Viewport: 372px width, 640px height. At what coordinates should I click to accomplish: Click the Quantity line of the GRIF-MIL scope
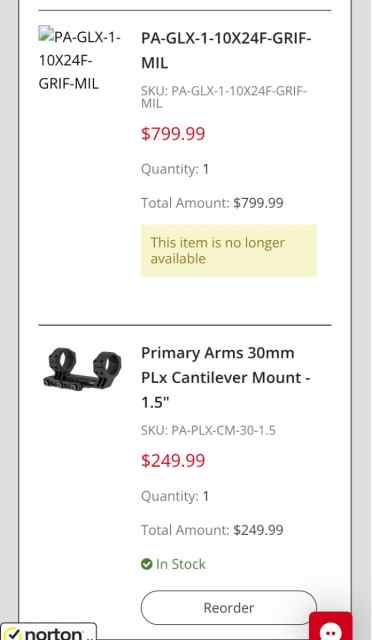coord(175,169)
